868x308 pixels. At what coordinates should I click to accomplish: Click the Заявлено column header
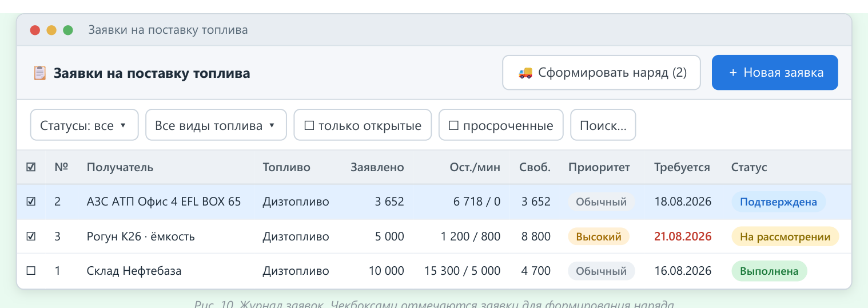pos(377,167)
